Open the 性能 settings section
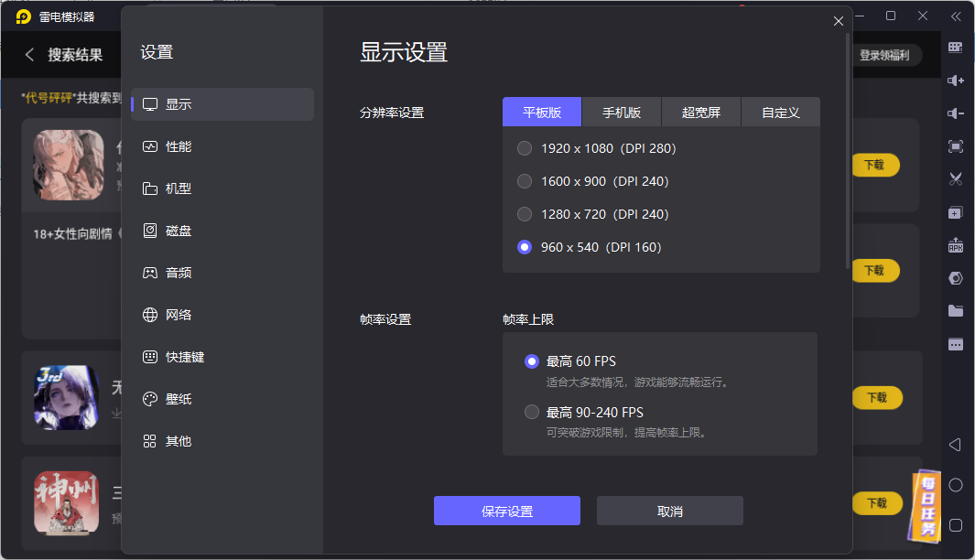The height and width of the screenshot is (560, 975). point(179,146)
